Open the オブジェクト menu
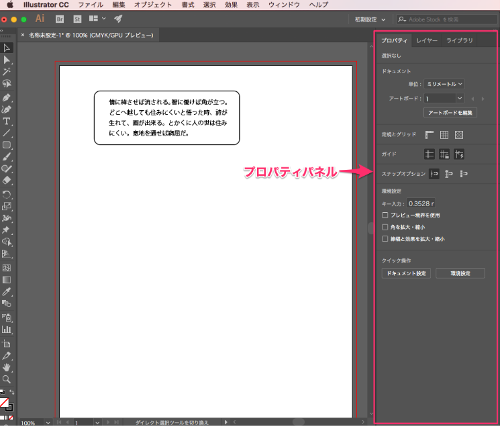The image size is (504, 431). tap(152, 5)
